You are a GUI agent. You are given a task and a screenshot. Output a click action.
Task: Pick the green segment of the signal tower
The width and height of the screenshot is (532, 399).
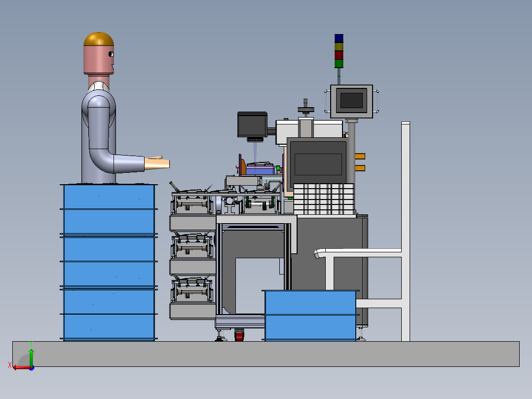point(339,64)
